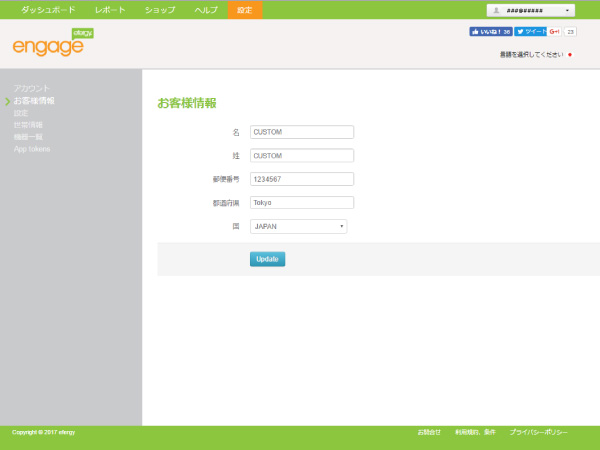Open the ダッシュボード tab
600x450 pixels.
tap(48, 10)
